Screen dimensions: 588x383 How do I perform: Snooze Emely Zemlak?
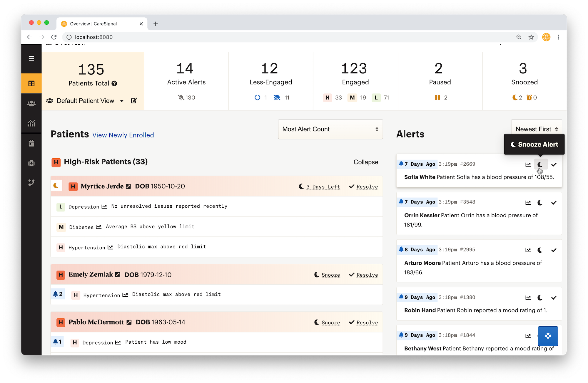[327, 275]
